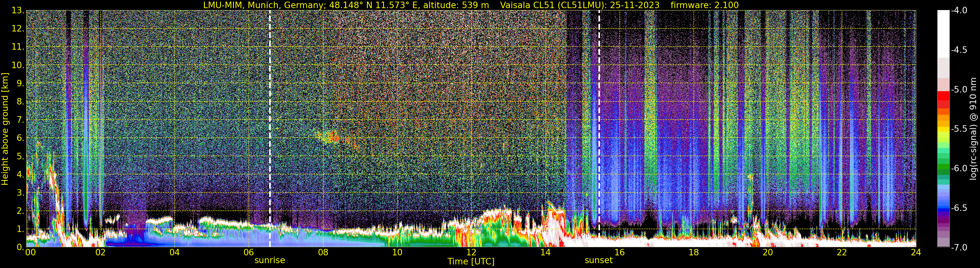980x268 pixels.
Task: Click the height axis tick '9.'
Action: (x=20, y=83)
